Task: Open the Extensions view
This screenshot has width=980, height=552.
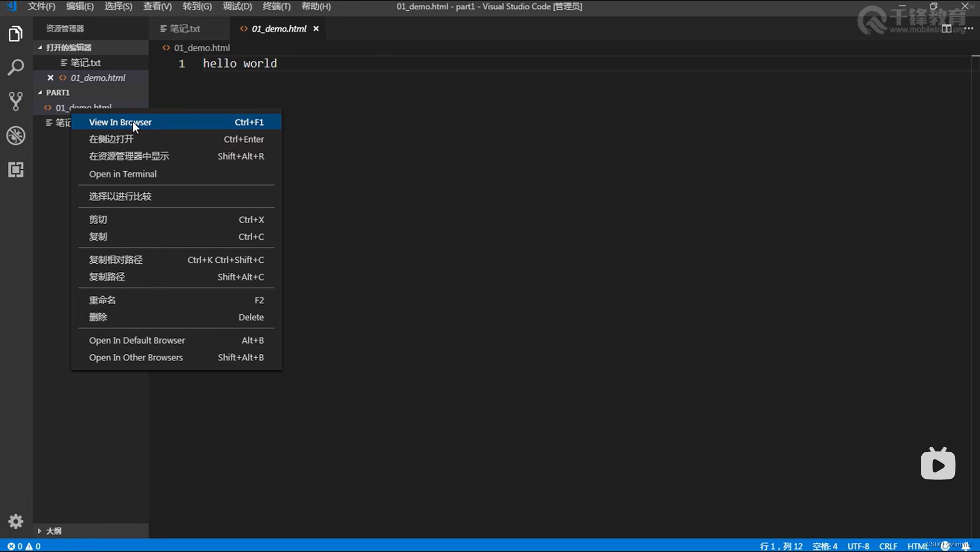Action: click(16, 170)
